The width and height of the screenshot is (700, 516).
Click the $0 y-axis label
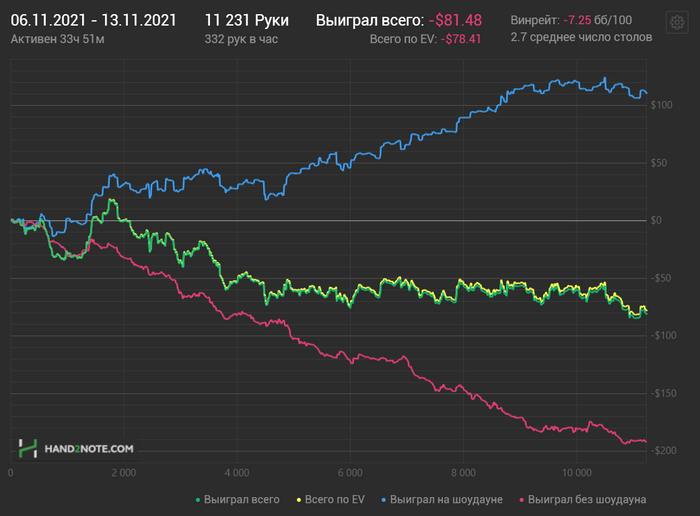[x=656, y=220]
